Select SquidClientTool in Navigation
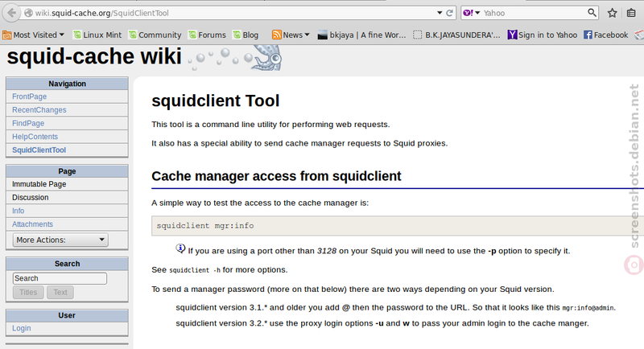 tap(39, 150)
